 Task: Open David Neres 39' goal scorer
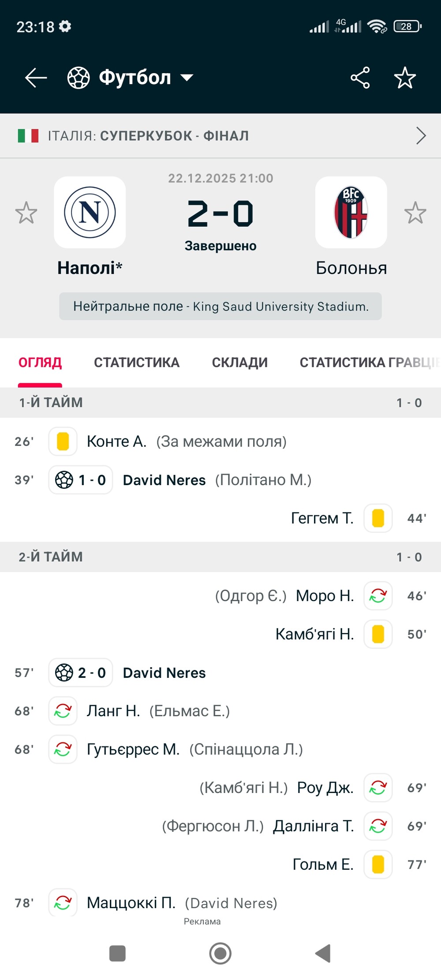tap(164, 480)
